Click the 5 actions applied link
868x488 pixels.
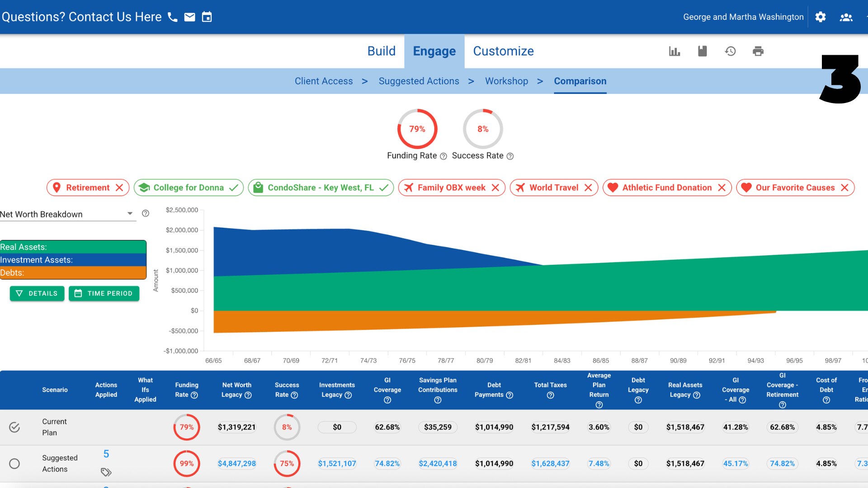pyautogui.click(x=106, y=454)
